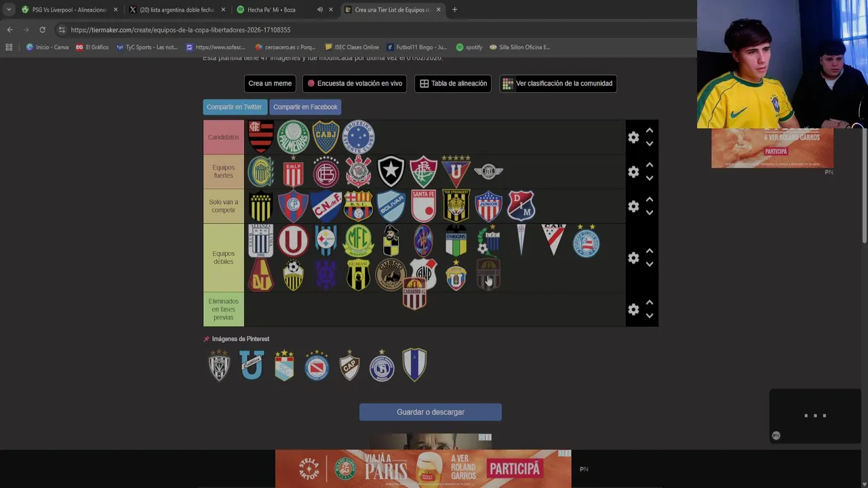Open settings gear for Equipos fuertes tier
The image size is (868, 488).
pyautogui.click(x=633, y=172)
